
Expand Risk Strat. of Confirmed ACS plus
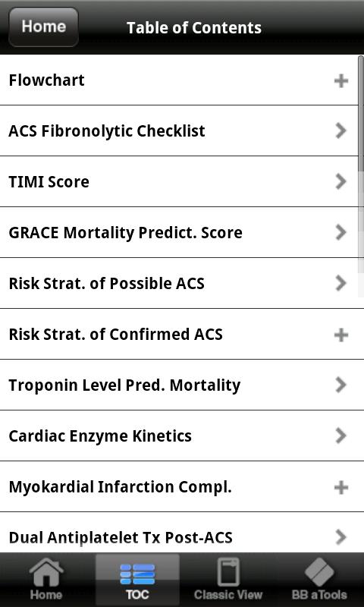340,335
